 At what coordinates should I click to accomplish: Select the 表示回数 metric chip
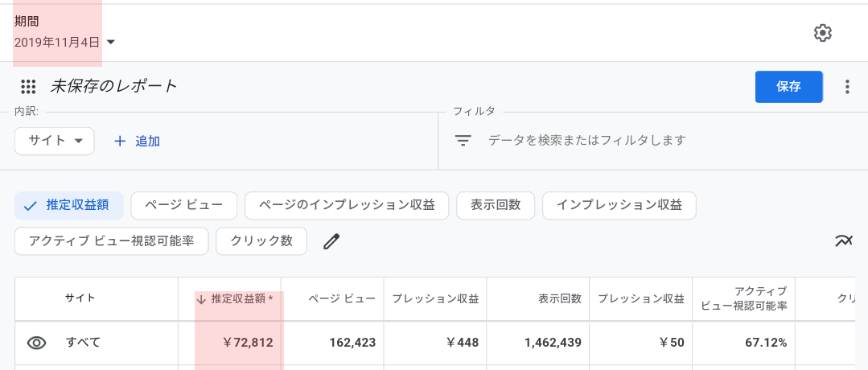pos(496,205)
